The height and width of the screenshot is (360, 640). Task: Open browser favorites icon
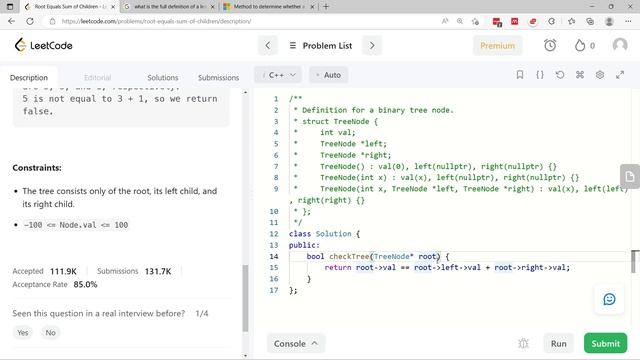(571, 21)
